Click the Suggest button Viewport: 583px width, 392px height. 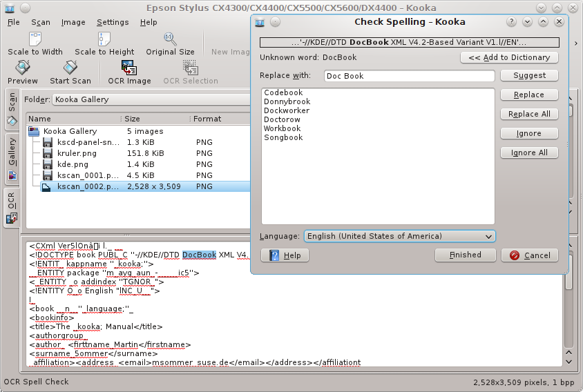coord(529,75)
